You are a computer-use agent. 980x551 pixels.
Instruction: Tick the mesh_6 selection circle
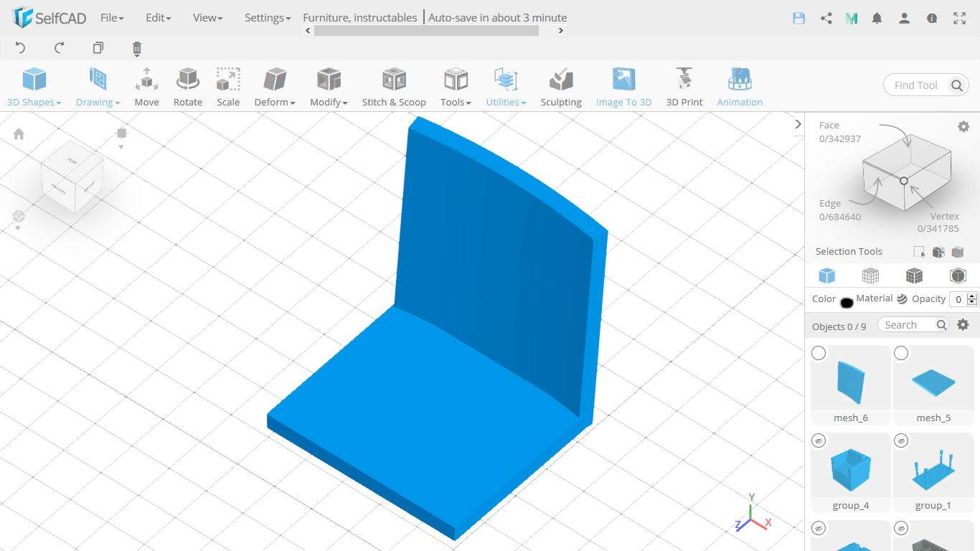(x=819, y=353)
